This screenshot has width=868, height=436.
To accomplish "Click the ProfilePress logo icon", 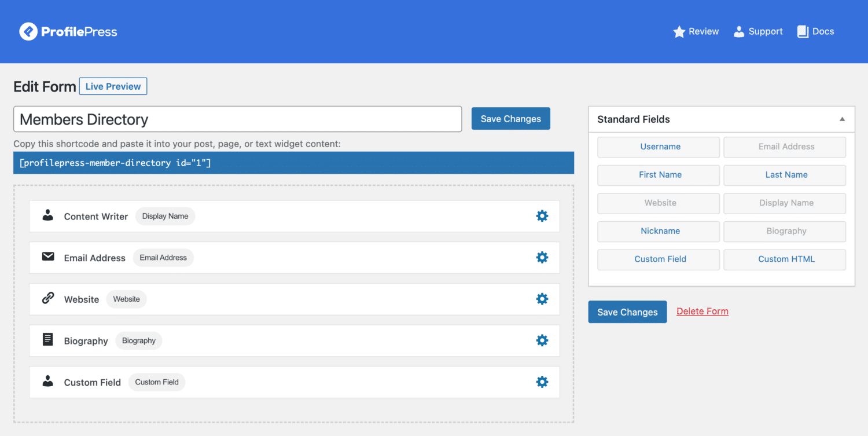I will [x=28, y=31].
